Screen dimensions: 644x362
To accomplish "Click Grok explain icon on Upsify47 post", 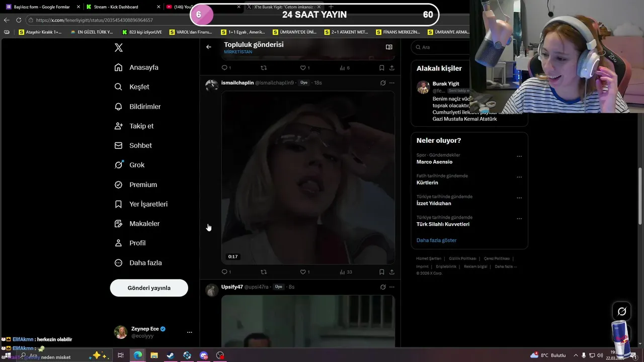I will pos(383,287).
